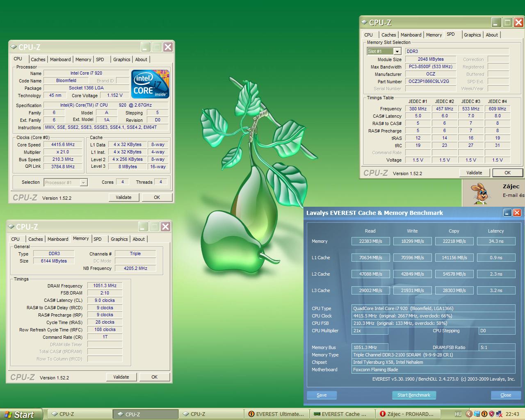Show hidden system tray icons chevron
525x420 pixels.
click(469, 414)
